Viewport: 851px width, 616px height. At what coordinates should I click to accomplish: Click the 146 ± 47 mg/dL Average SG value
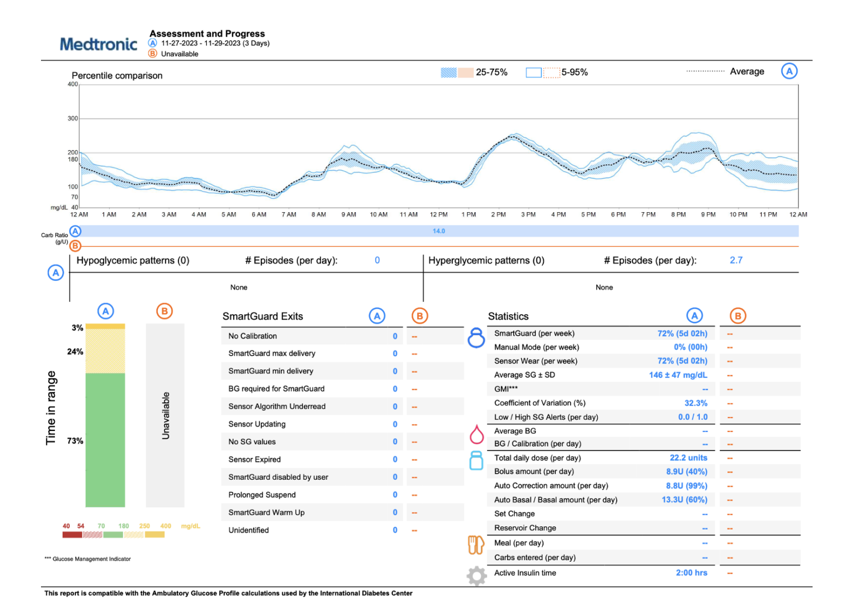(678, 375)
